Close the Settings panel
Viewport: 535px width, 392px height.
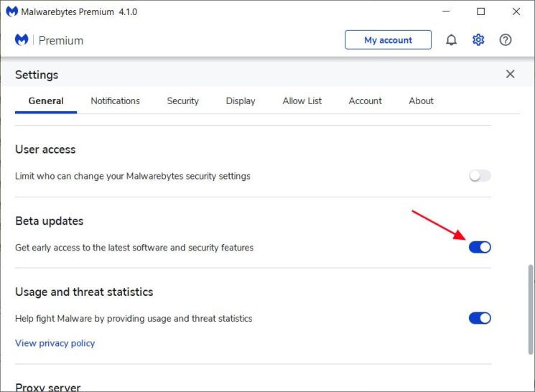(510, 74)
